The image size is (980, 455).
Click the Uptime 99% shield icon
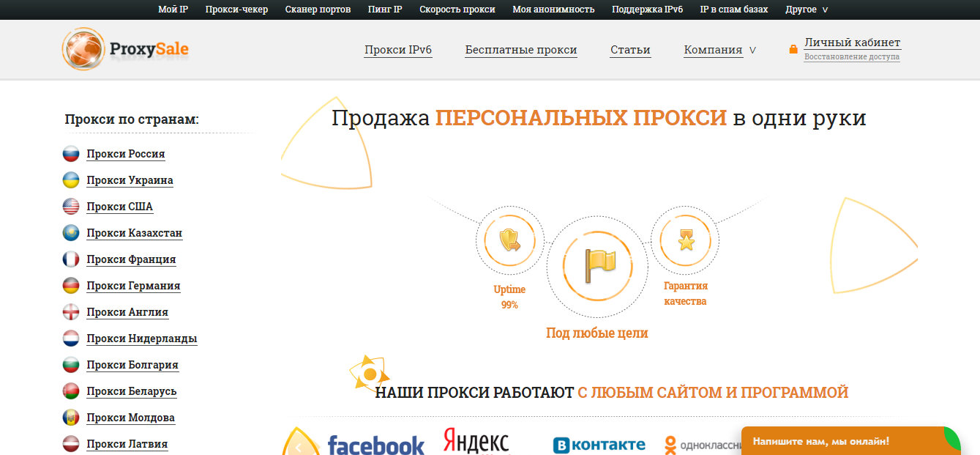(x=509, y=240)
